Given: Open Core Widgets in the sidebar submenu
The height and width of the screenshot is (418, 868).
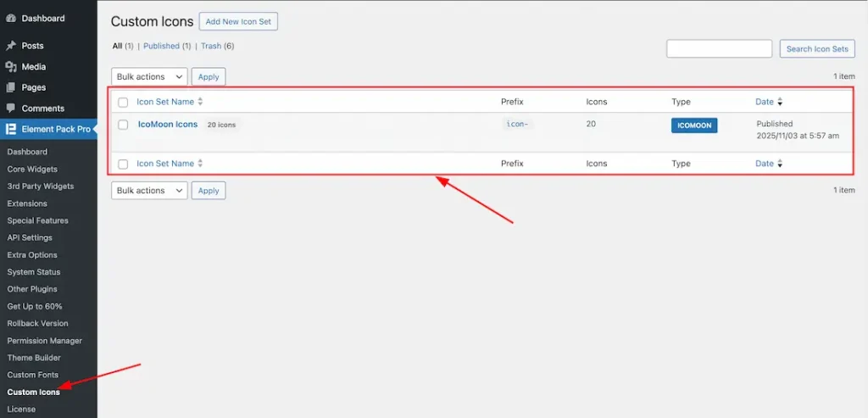Looking at the screenshot, I should [32, 169].
